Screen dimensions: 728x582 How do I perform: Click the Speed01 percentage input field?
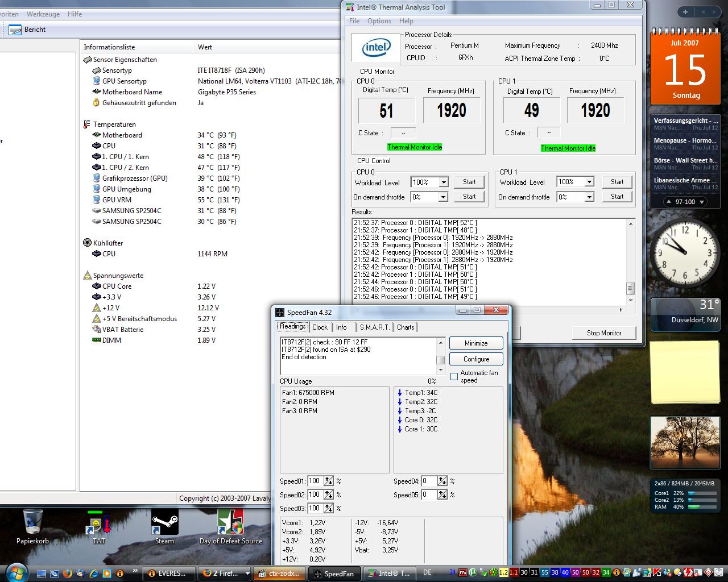tap(315, 481)
